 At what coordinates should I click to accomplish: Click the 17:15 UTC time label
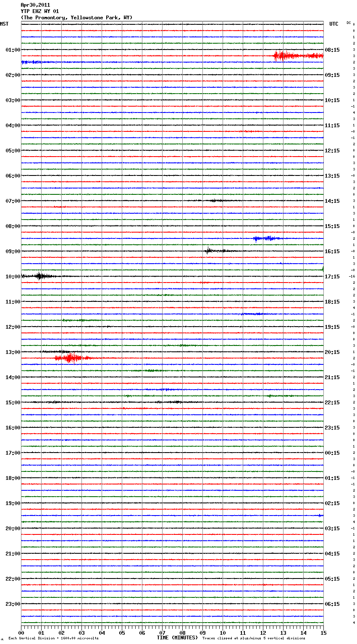coord(332,277)
